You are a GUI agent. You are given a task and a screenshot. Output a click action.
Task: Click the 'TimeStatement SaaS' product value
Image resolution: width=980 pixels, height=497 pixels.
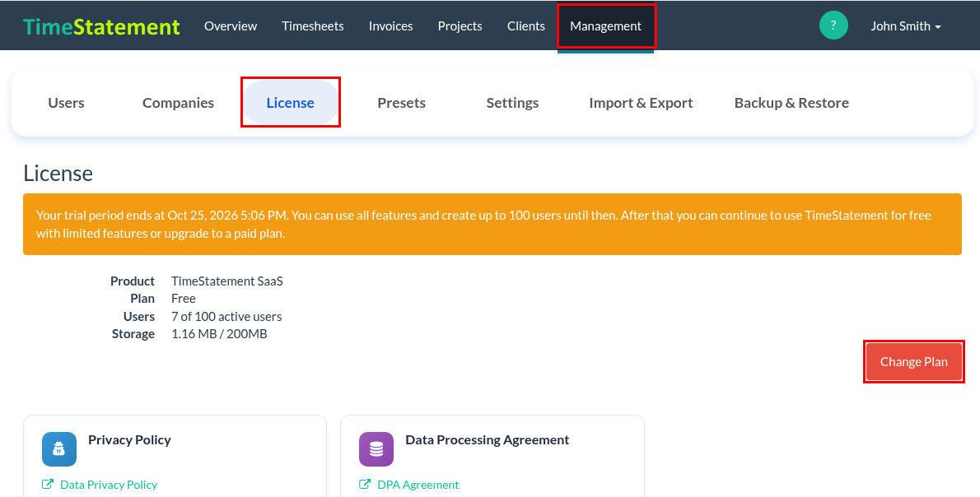pos(226,281)
